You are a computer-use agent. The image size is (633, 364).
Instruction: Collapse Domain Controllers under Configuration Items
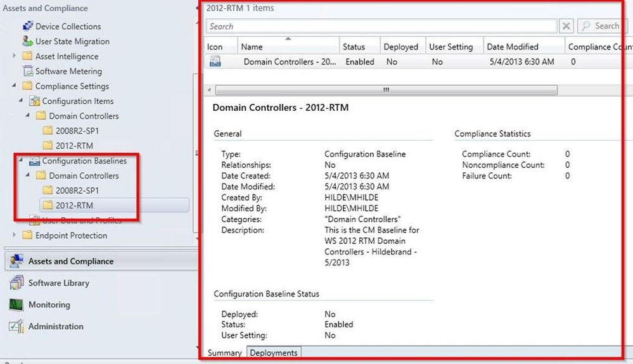coord(28,115)
